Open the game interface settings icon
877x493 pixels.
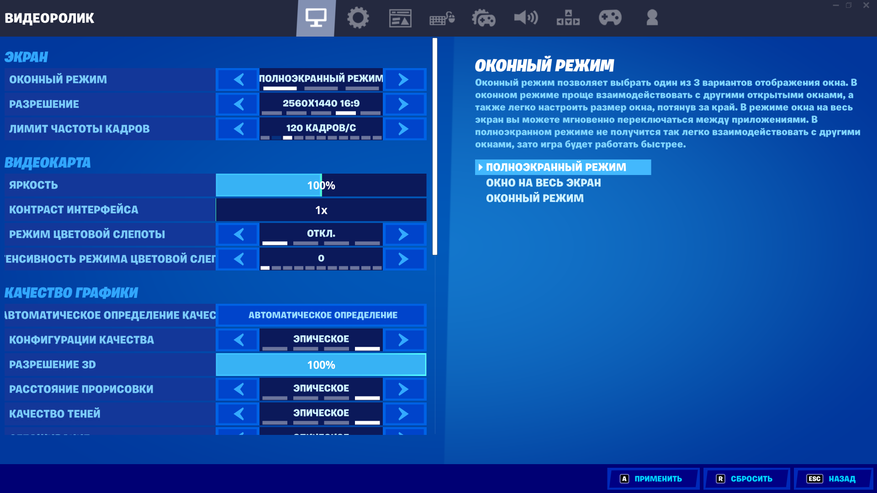[400, 18]
